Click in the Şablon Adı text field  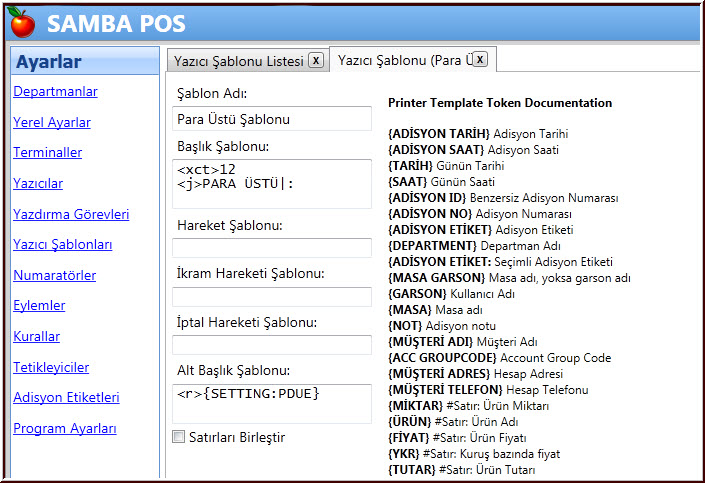coord(272,119)
